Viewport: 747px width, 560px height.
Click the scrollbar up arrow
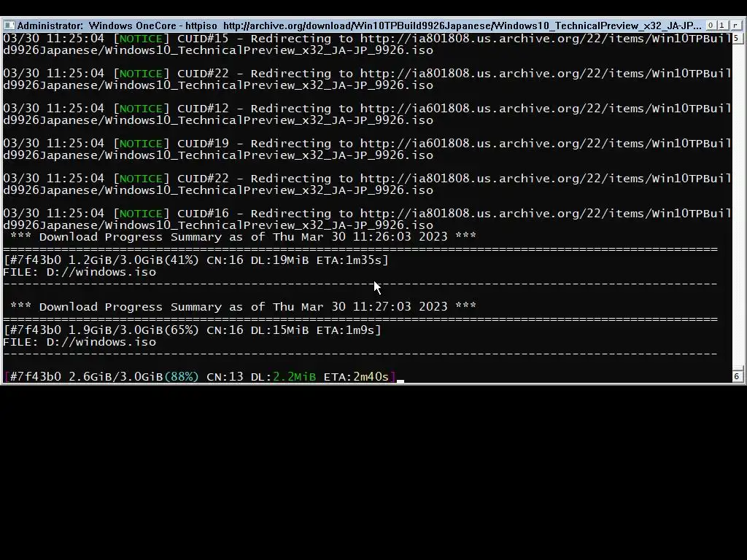(x=737, y=38)
